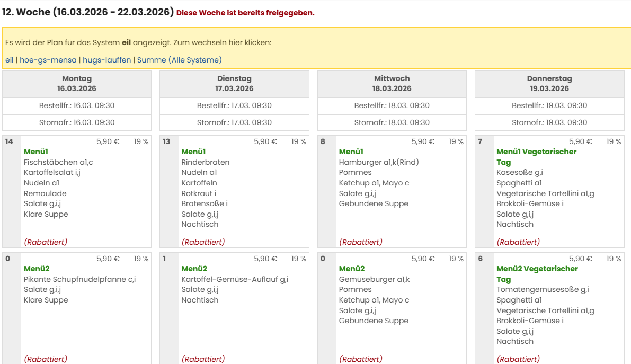Image resolution: width=631 pixels, height=364 pixels.
Task: Click order count 14 for Monday's Menü1
Action: (x=9, y=141)
